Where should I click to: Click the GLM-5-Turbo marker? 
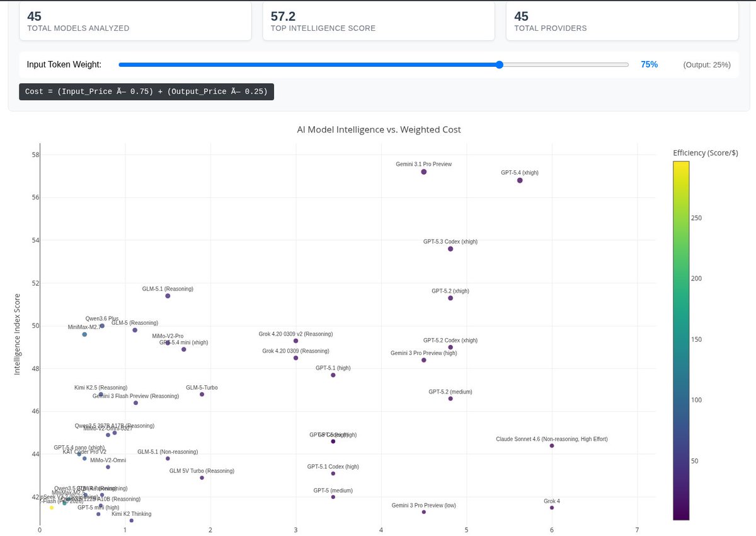202,394
